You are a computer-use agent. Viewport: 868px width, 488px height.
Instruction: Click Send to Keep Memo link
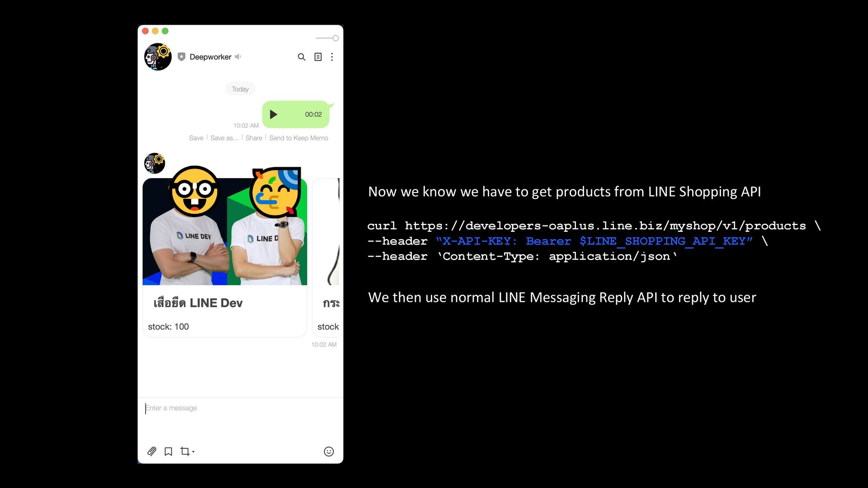click(x=299, y=138)
